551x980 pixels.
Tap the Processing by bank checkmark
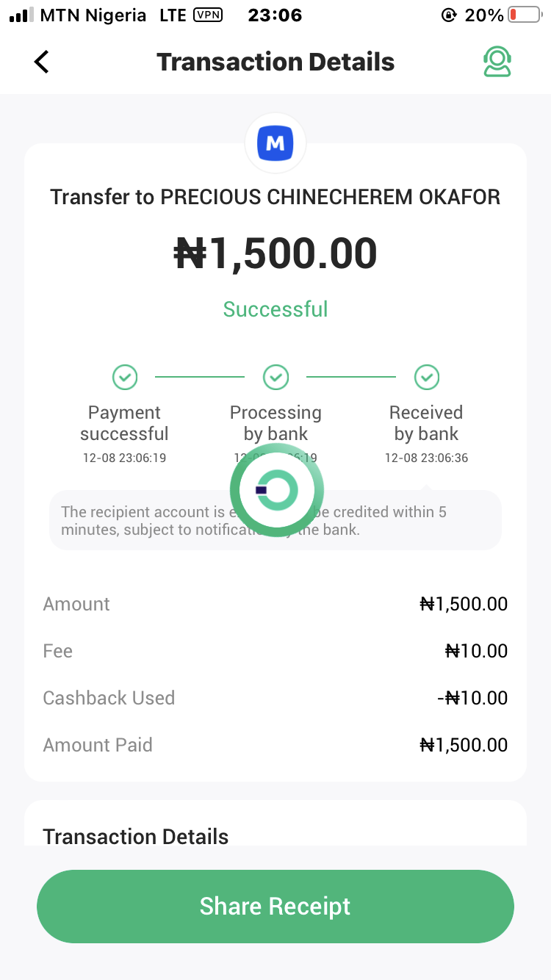point(275,378)
